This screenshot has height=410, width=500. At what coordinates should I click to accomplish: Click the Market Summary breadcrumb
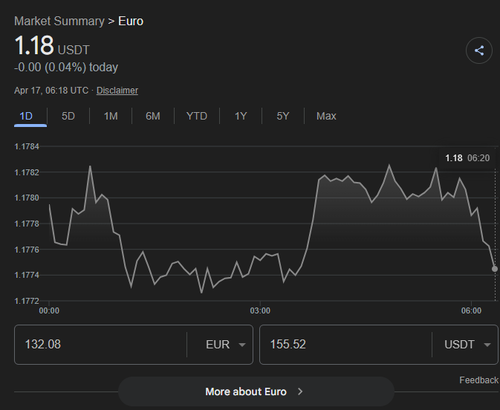pos(59,21)
